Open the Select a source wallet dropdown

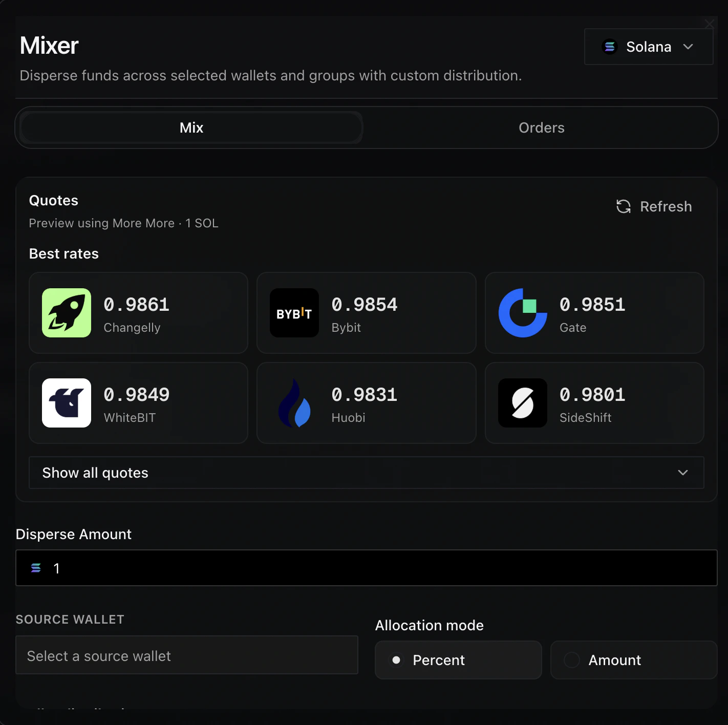tap(187, 655)
